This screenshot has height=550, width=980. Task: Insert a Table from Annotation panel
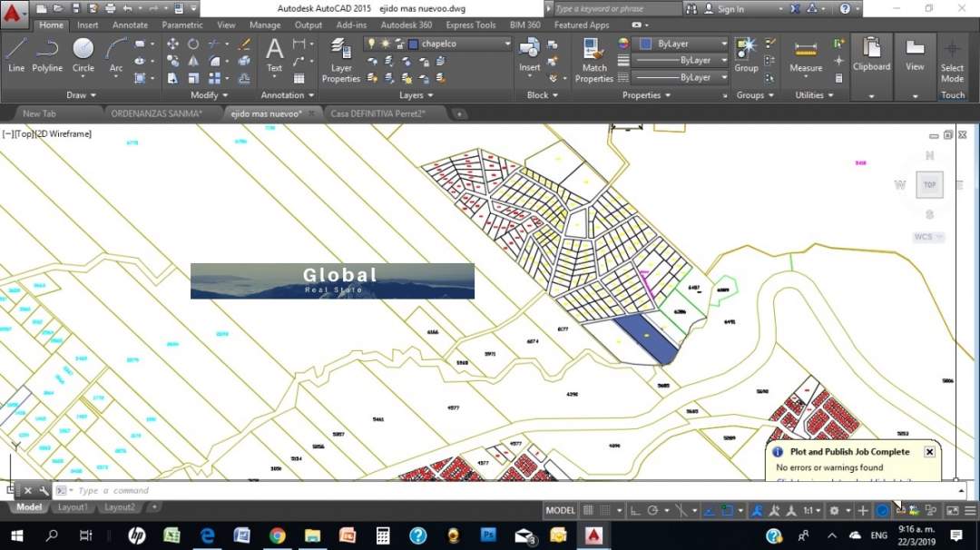pos(299,78)
